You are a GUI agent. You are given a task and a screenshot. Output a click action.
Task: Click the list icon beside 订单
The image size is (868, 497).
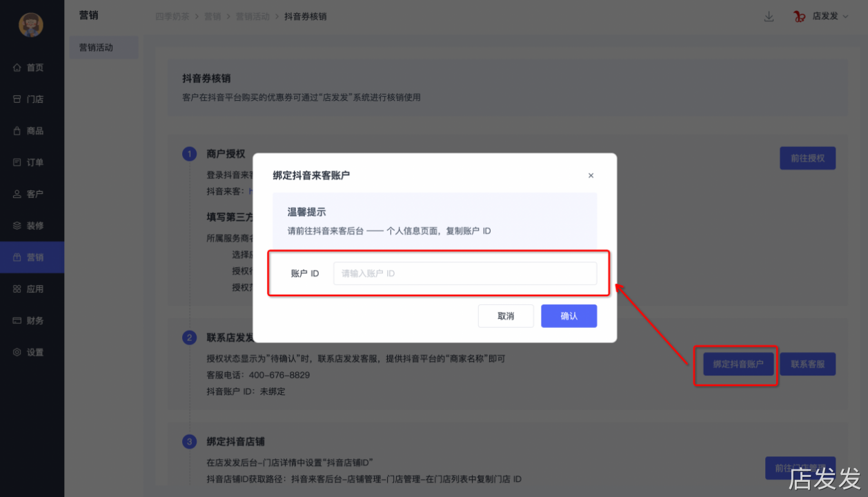(17, 163)
